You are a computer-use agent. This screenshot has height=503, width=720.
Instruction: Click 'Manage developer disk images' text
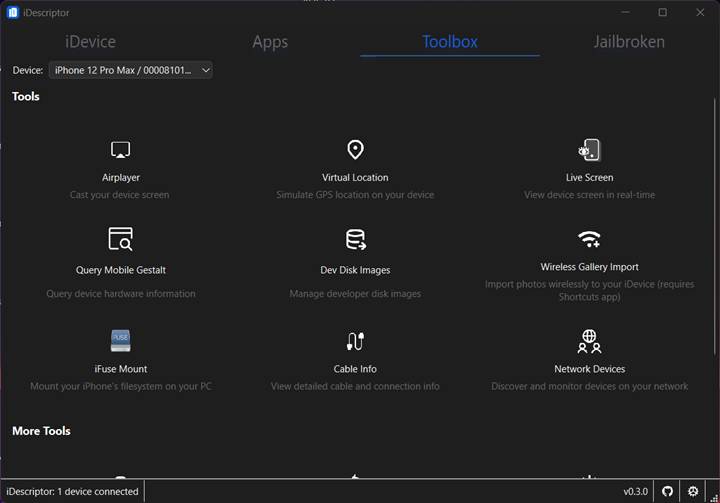[x=355, y=294]
